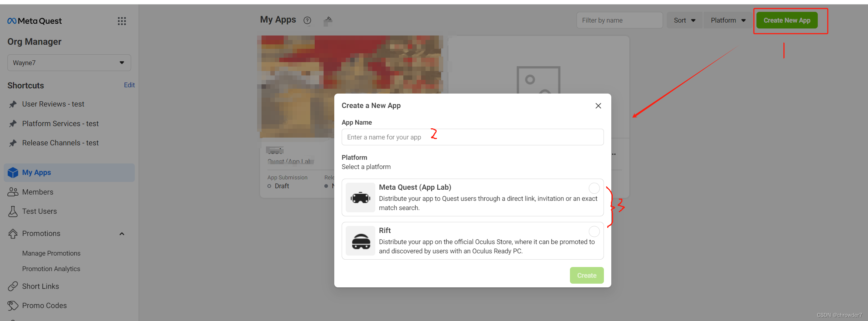The image size is (868, 321).
Task: Open Platform Services - test shortcut
Action: pos(60,124)
